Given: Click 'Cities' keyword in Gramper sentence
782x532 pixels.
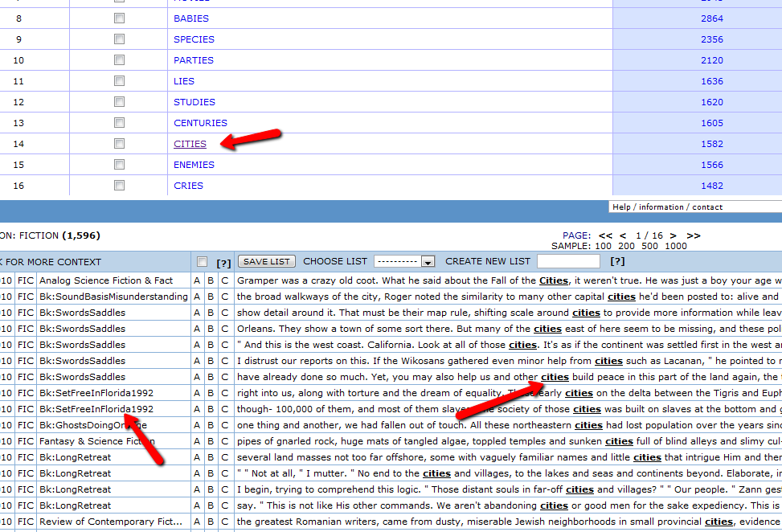Looking at the screenshot, I should [554, 280].
